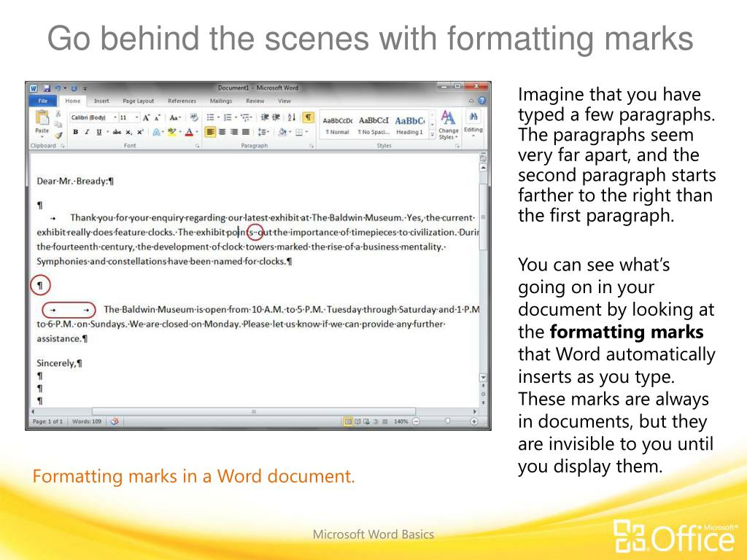This screenshot has height=560, width=747.
Task: Click the Center alignment icon
Action: (222, 132)
